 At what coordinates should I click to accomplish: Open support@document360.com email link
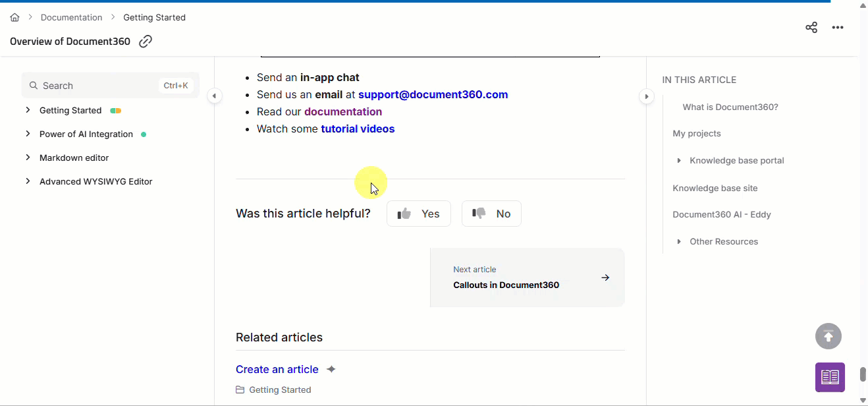pyautogui.click(x=433, y=94)
